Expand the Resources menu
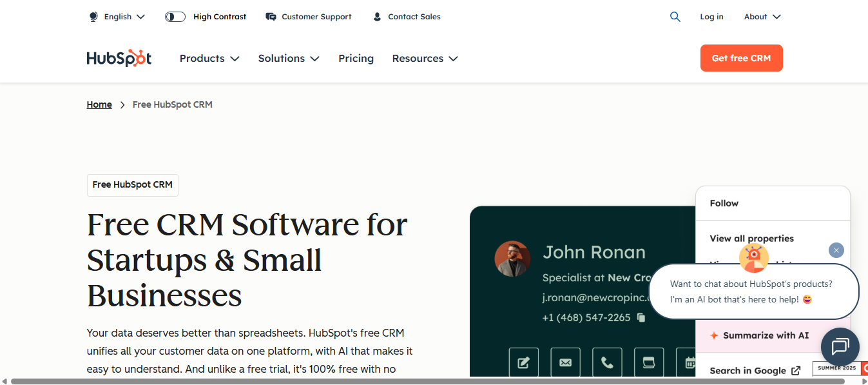Image resolution: width=868 pixels, height=385 pixels. pyautogui.click(x=425, y=58)
